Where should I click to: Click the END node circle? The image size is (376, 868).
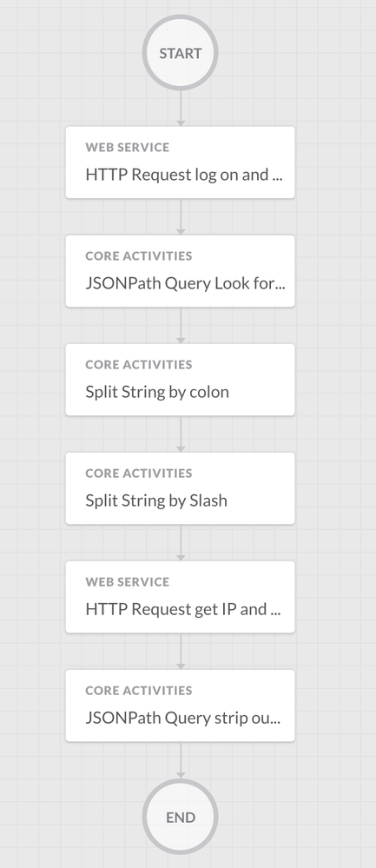181,817
